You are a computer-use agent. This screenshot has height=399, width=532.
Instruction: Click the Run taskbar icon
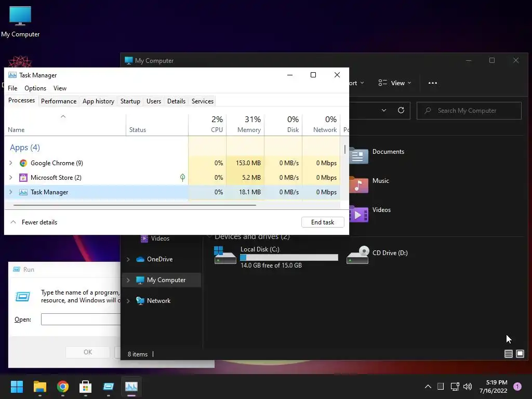[109, 387]
